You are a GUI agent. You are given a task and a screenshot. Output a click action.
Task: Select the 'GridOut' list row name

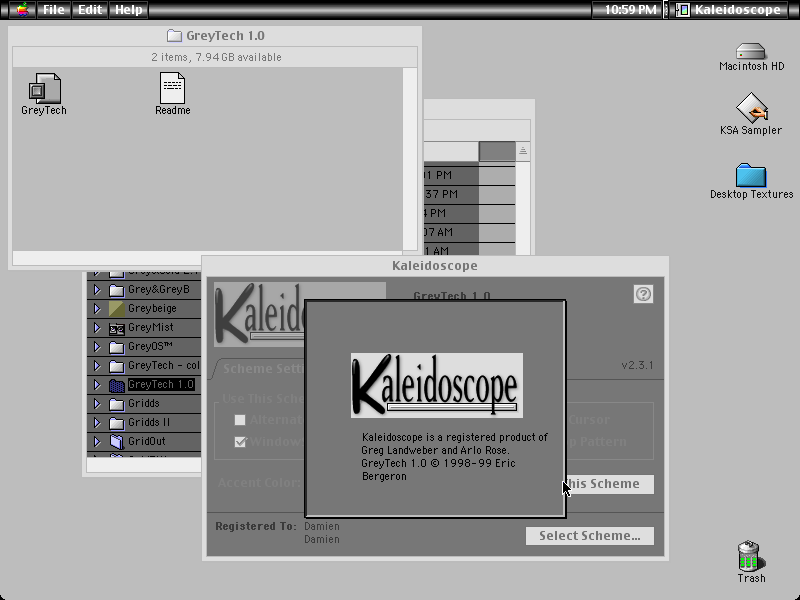coord(147,441)
